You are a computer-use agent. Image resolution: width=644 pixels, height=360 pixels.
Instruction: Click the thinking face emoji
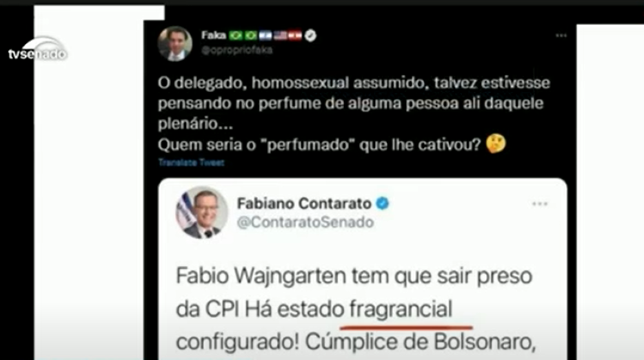(x=496, y=144)
